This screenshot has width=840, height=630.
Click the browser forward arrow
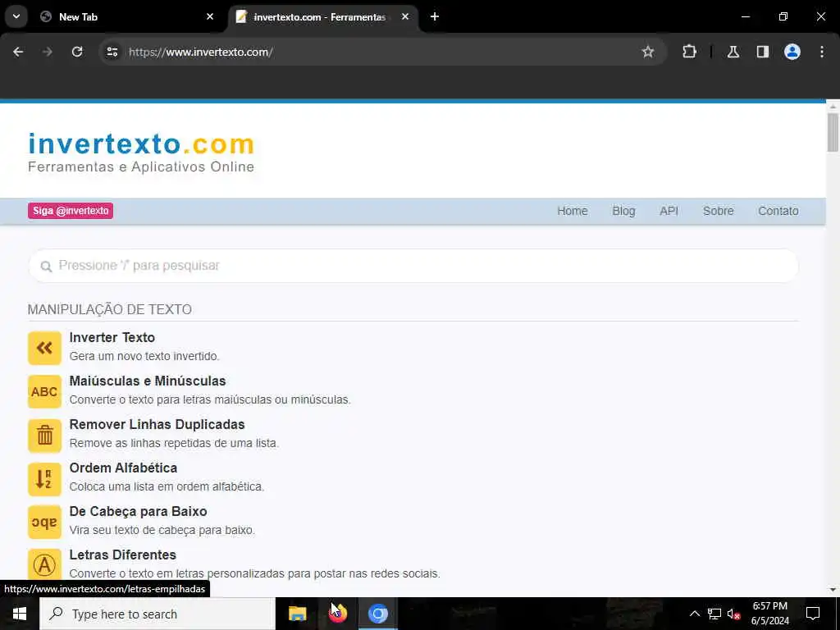pyautogui.click(x=48, y=52)
